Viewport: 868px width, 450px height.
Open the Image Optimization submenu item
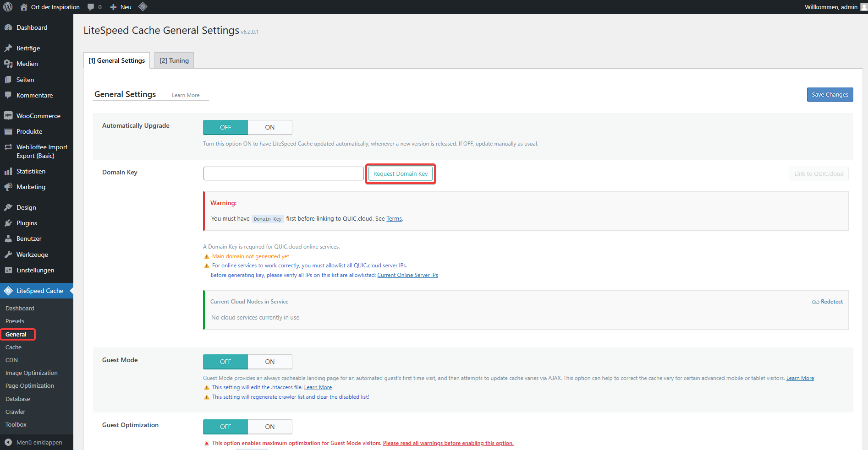point(31,373)
